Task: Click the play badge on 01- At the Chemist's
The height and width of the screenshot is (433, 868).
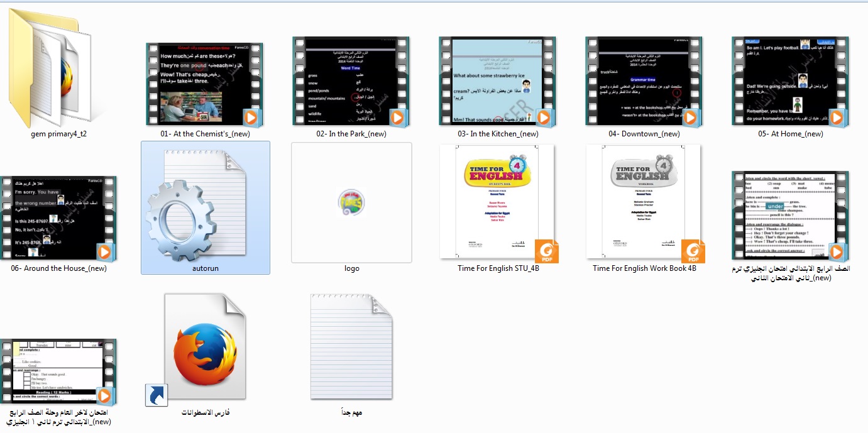Action: (251, 118)
